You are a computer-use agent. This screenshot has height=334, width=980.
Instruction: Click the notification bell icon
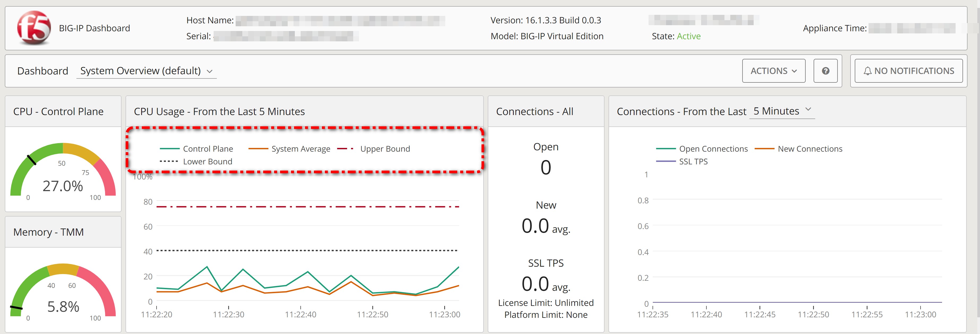869,70
